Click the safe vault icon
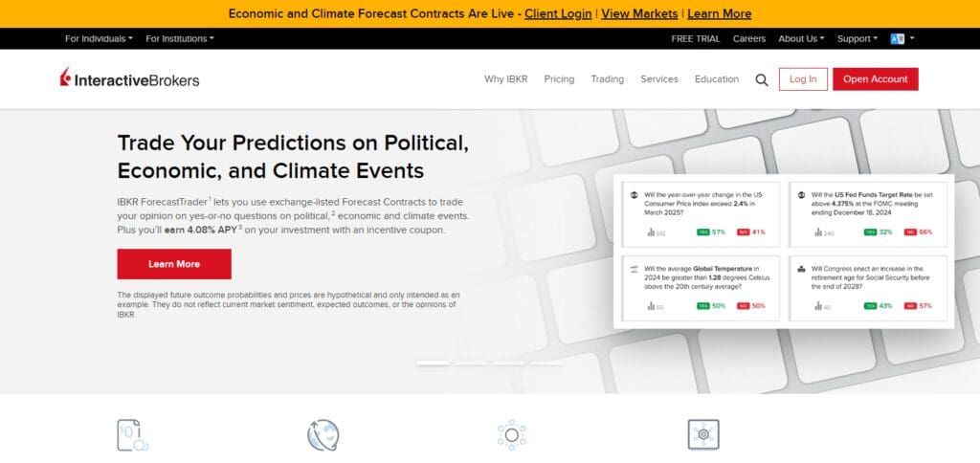Viewport: 980px width, 463px height. tap(703, 435)
